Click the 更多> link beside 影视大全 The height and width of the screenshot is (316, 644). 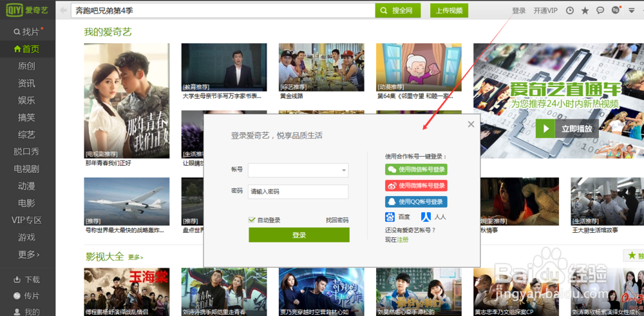(135, 257)
